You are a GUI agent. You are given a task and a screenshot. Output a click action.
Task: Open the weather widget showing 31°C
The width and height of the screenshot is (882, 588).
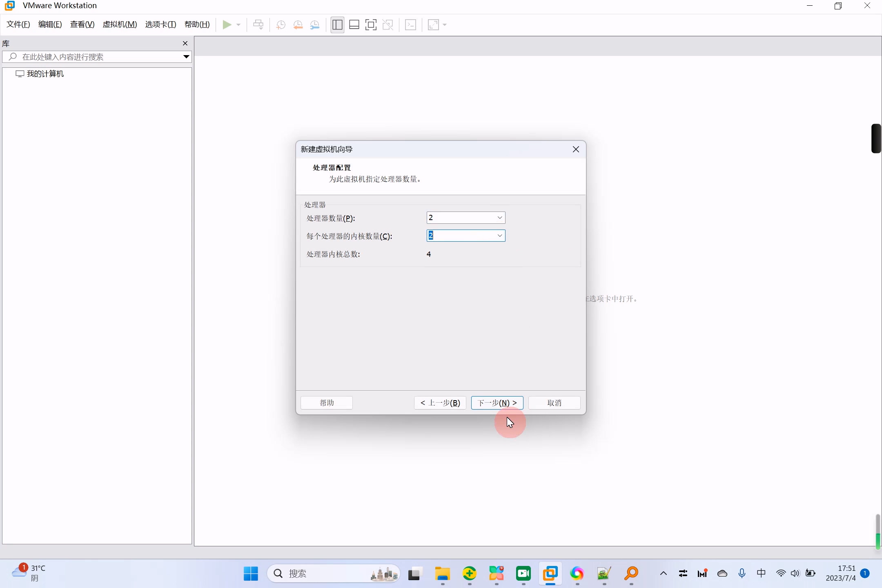click(x=29, y=574)
